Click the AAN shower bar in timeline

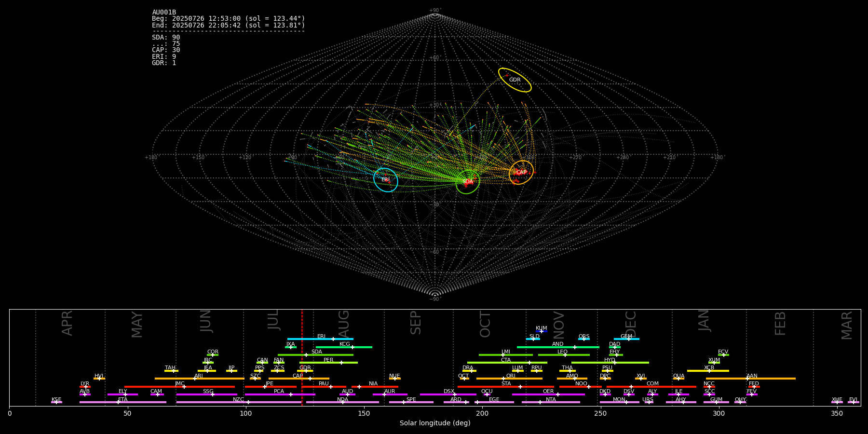(x=751, y=379)
